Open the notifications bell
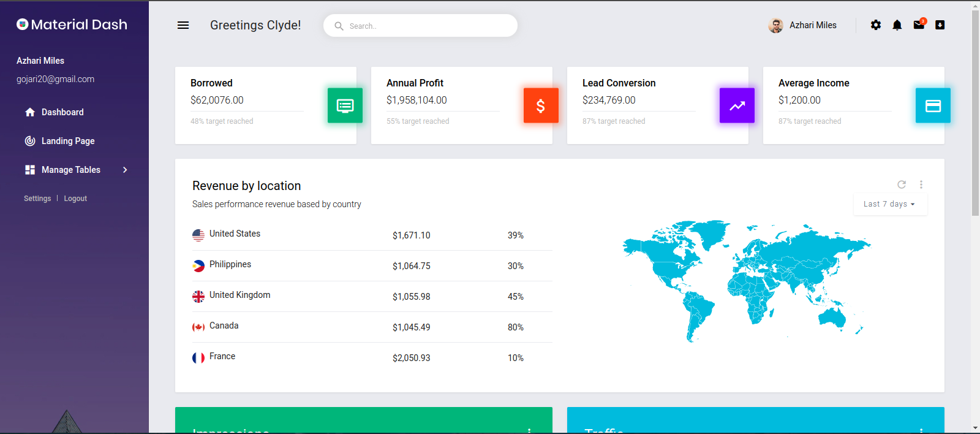 (897, 25)
